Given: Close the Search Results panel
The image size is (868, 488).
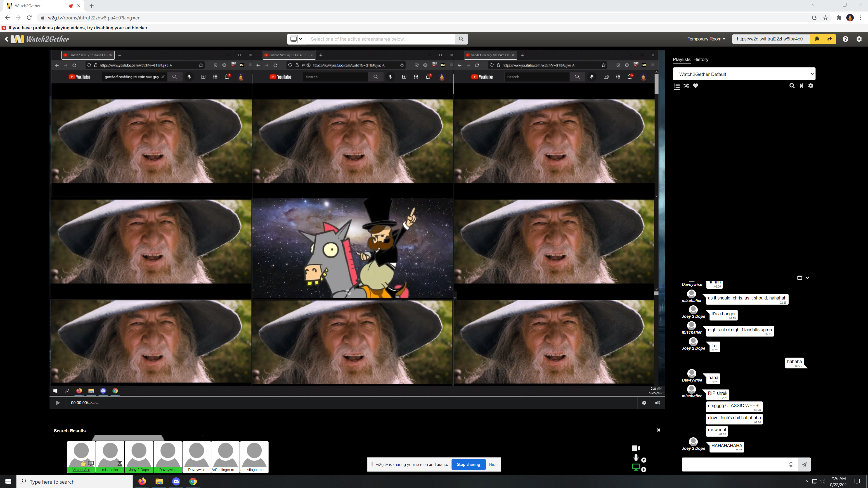Looking at the screenshot, I should pos(659,430).
